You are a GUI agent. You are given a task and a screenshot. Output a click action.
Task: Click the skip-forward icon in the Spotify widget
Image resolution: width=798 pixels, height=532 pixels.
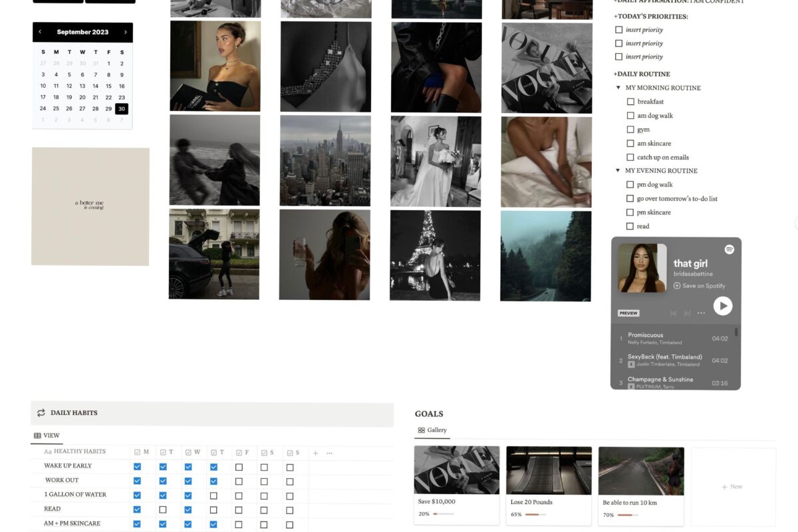tap(686, 313)
